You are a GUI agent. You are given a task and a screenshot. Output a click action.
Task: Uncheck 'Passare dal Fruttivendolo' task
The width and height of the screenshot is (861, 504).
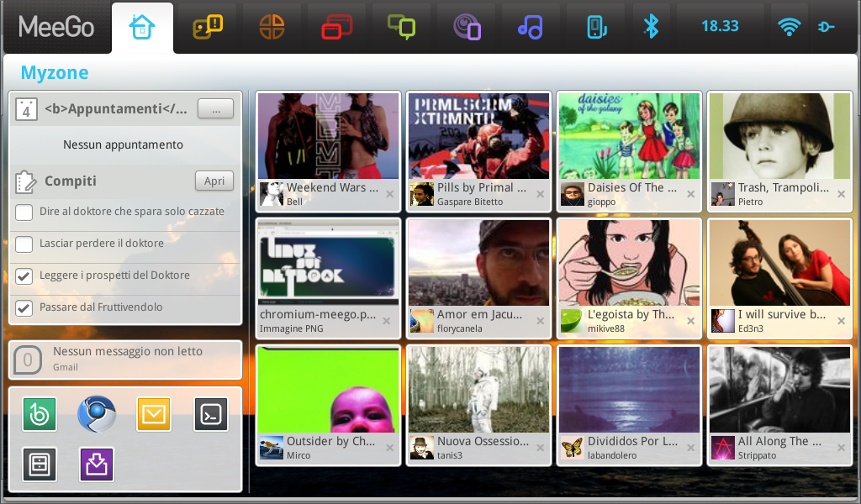[24, 307]
